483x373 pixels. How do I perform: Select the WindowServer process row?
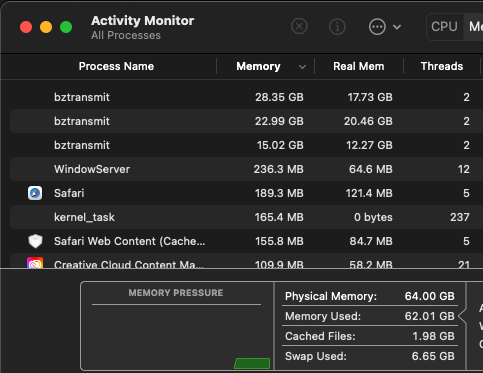coord(246,169)
